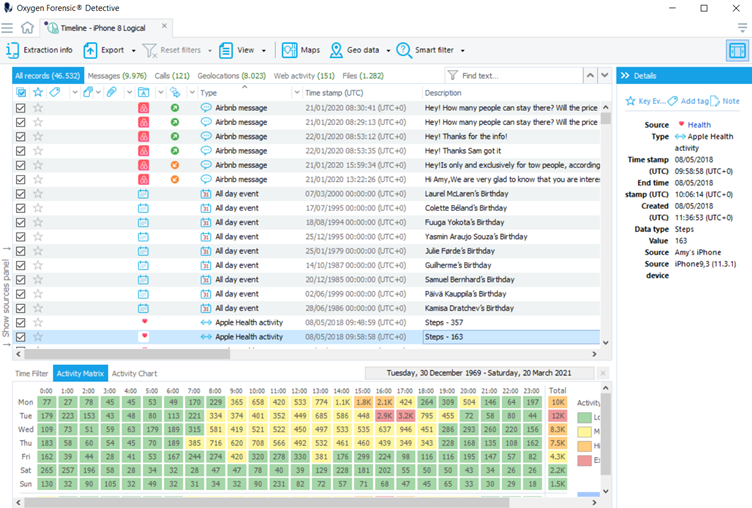Uncheck the Steps - 357 row checkbox
Viewport: 752px width, 508px height.
point(21,322)
